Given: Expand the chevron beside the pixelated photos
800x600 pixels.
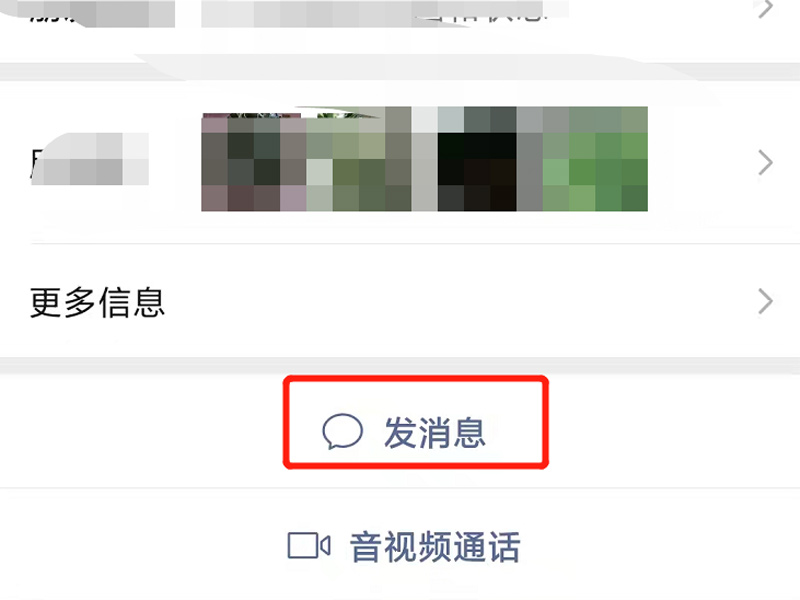Looking at the screenshot, I should click(x=765, y=163).
